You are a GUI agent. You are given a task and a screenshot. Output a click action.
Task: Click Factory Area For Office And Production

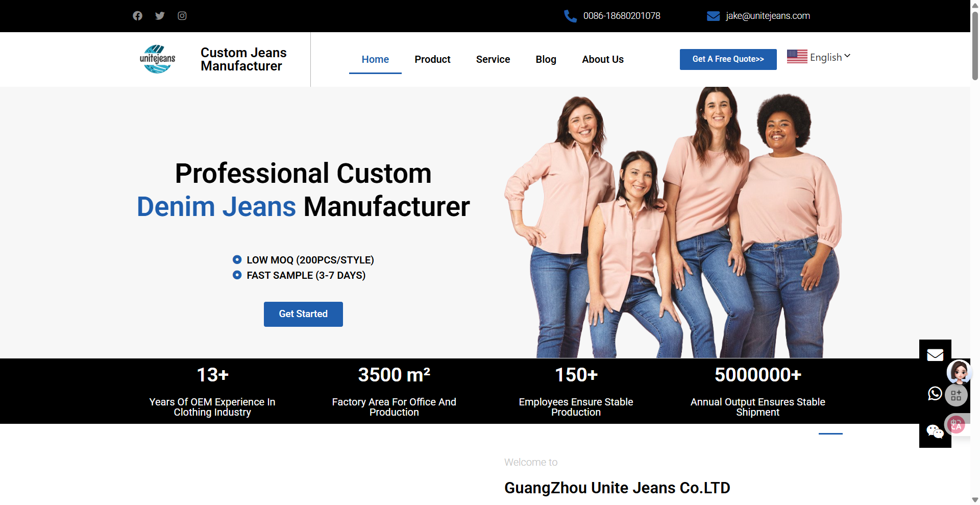394,407
